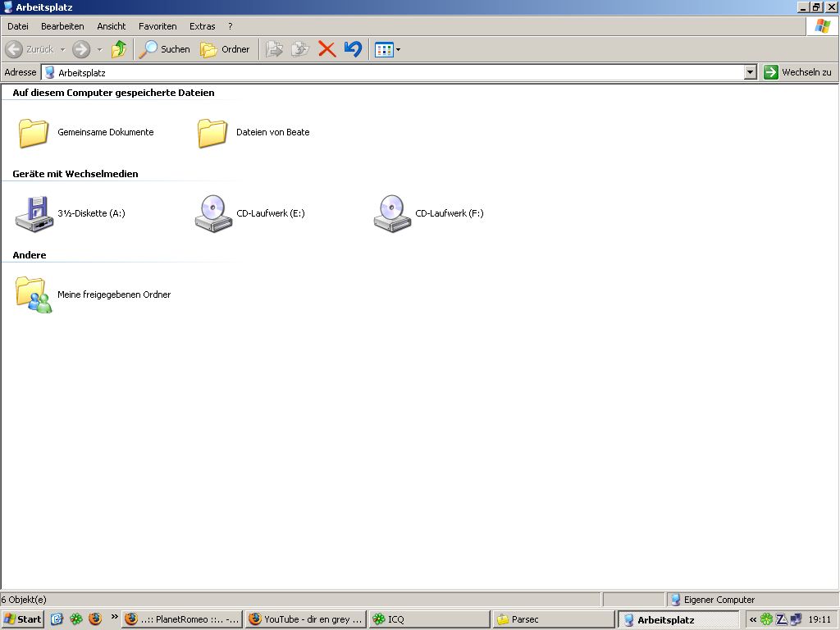This screenshot has width=840, height=630.
Task: Select the 3½-Diskette (A:) drive
Action: 34,213
